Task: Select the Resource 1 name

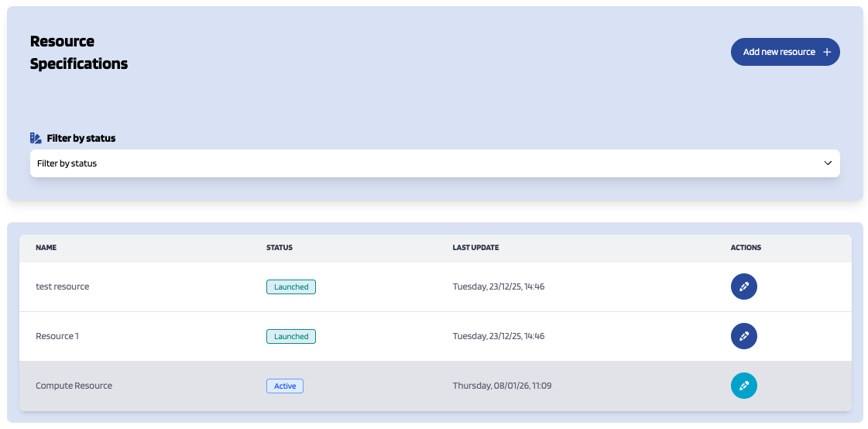Action: click(x=57, y=336)
